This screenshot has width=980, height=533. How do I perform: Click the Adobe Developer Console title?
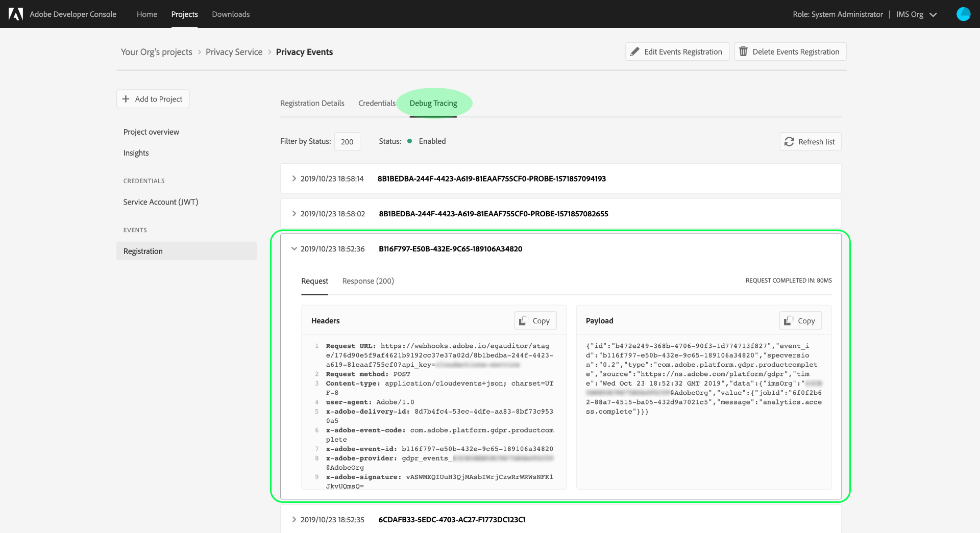click(73, 14)
